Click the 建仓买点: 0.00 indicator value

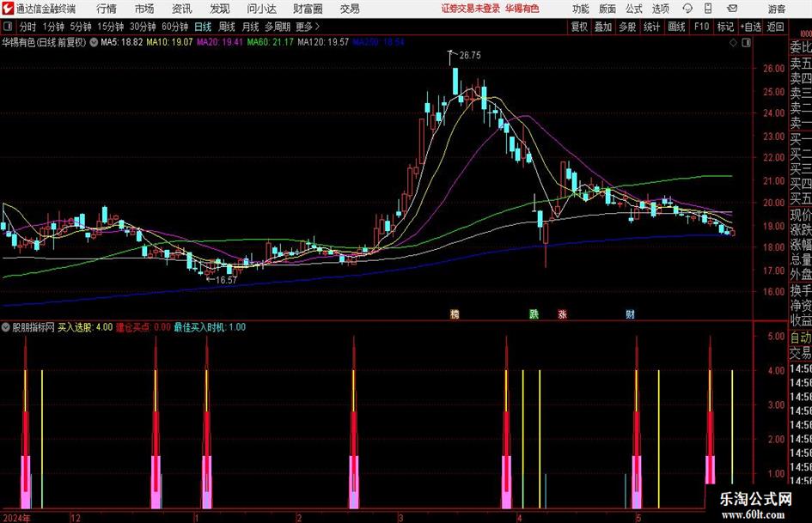tap(143, 327)
